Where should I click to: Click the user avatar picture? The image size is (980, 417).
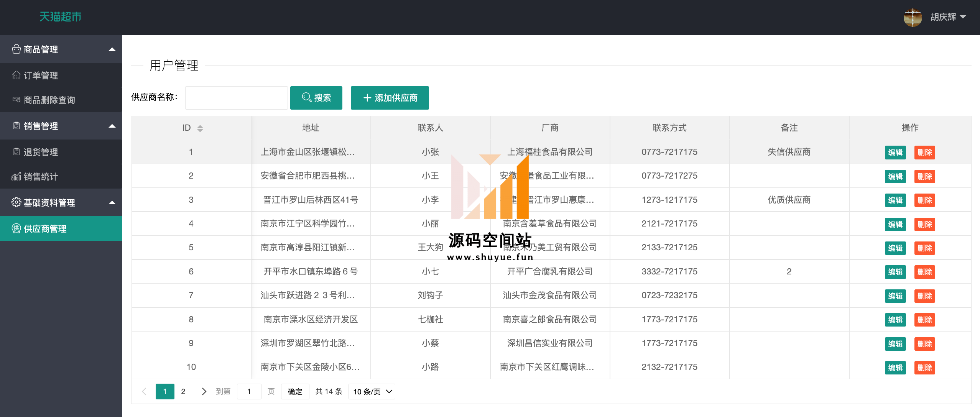click(913, 17)
